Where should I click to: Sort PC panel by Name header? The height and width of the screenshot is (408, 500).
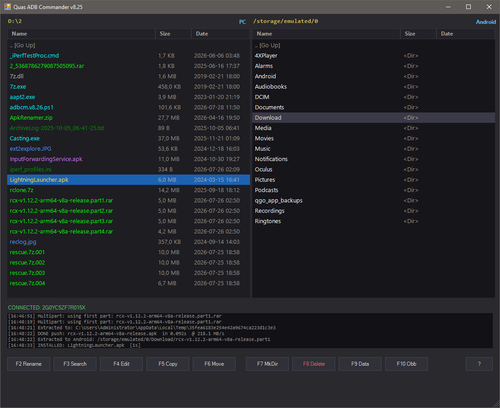click(81, 34)
